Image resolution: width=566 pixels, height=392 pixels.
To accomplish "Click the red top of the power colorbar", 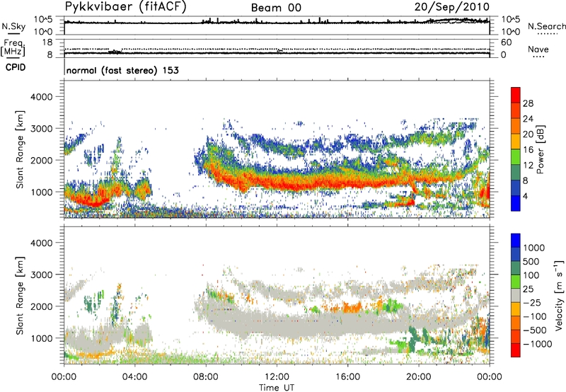I will pyautogui.click(x=516, y=95).
